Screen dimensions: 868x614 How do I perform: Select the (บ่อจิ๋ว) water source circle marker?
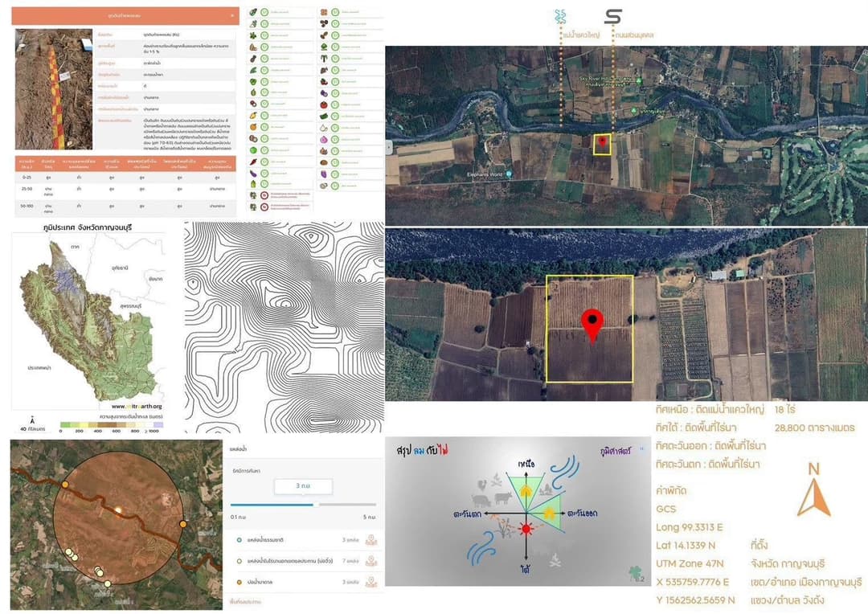(x=240, y=561)
